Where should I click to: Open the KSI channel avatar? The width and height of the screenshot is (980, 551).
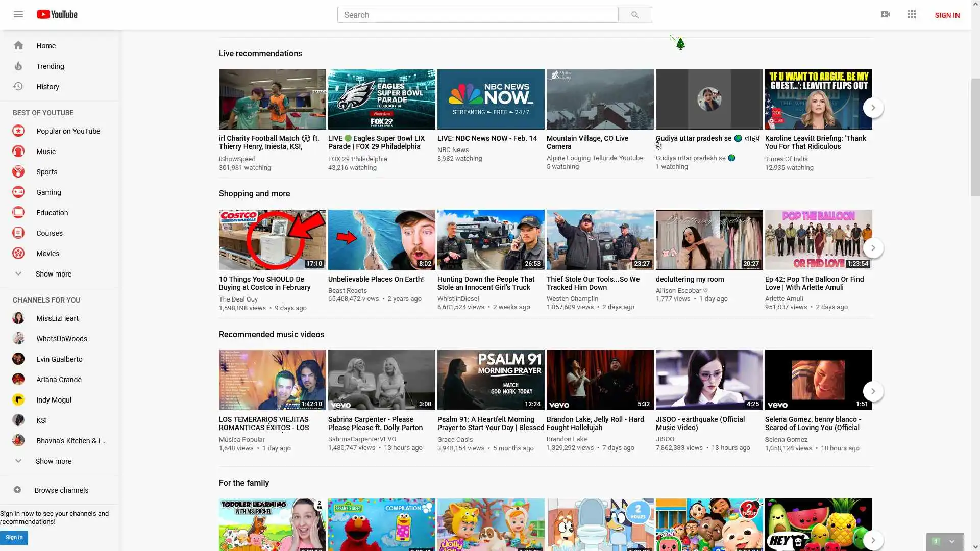(18, 420)
